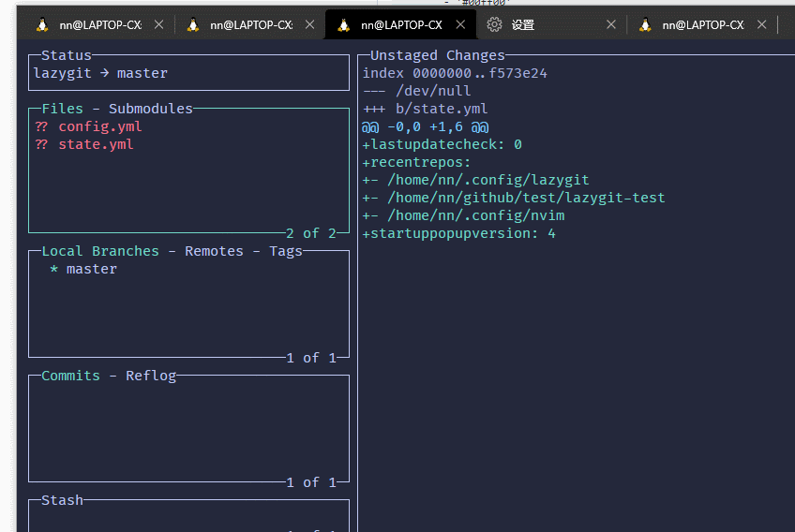795x532 pixels.
Task: Click the penguin icon on the last tab
Action: tap(645, 24)
